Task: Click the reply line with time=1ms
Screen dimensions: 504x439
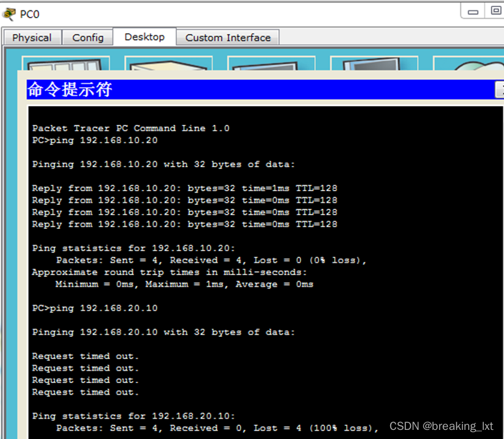Action: pyautogui.click(x=185, y=188)
